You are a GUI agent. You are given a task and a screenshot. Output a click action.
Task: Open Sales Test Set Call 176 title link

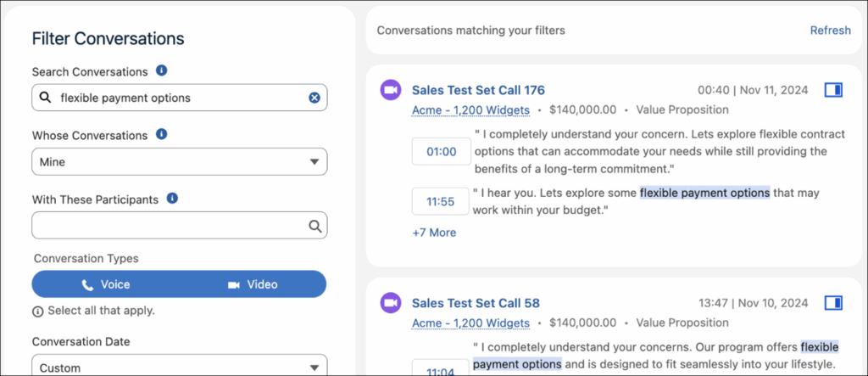477,90
